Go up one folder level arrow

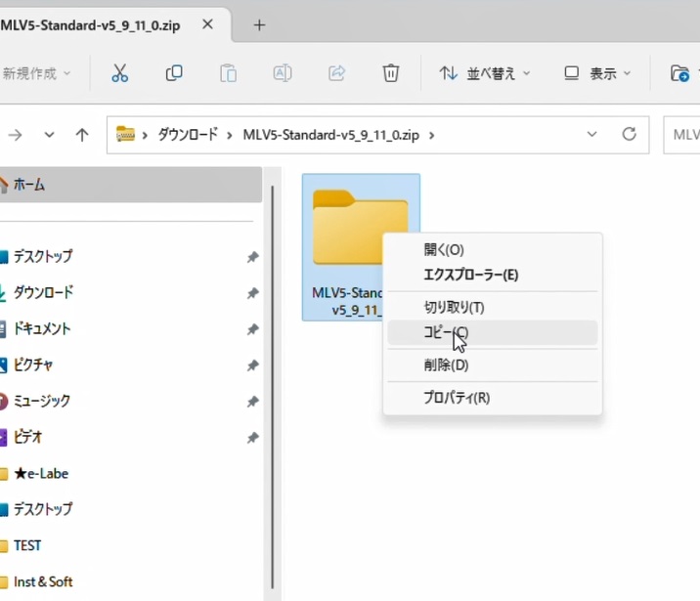[x=82, y=135]
